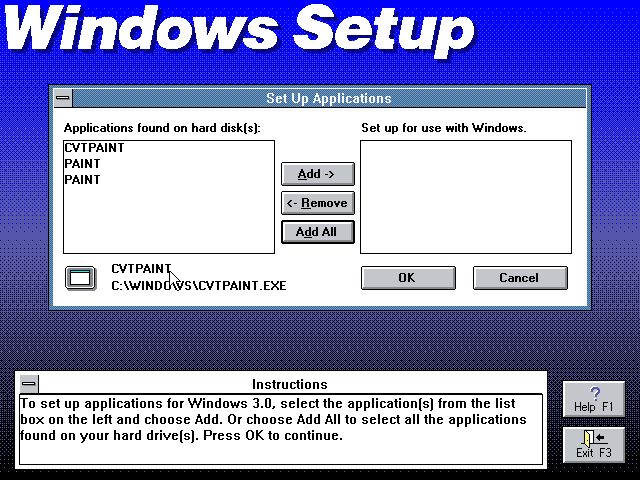Click the C:\WINDOWS\CVTPAINT.EXE path text
The width and height of the screenshot is (640, 480).
198,286
